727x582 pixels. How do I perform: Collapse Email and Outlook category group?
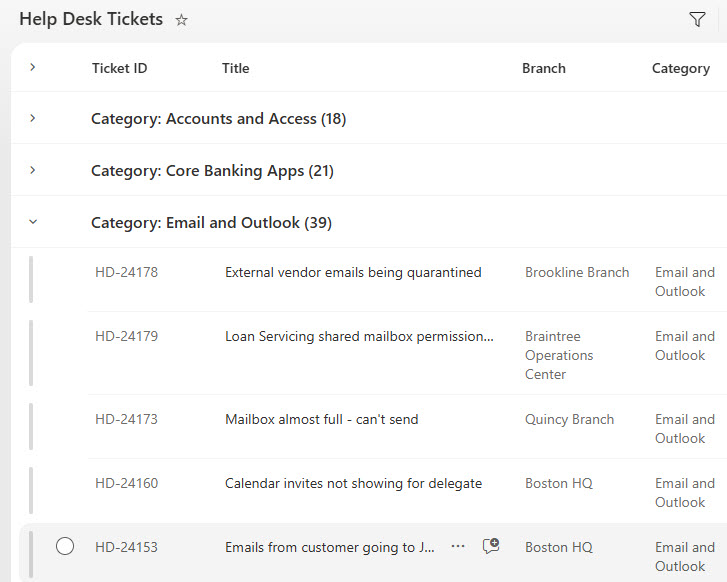coord(32,222)
